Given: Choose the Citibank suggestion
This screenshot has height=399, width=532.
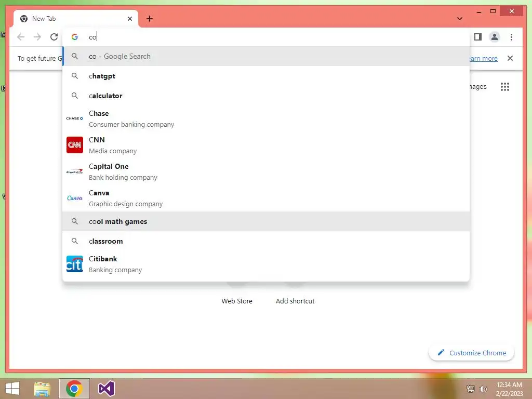Looking at the screenshot, I should 266,264.
